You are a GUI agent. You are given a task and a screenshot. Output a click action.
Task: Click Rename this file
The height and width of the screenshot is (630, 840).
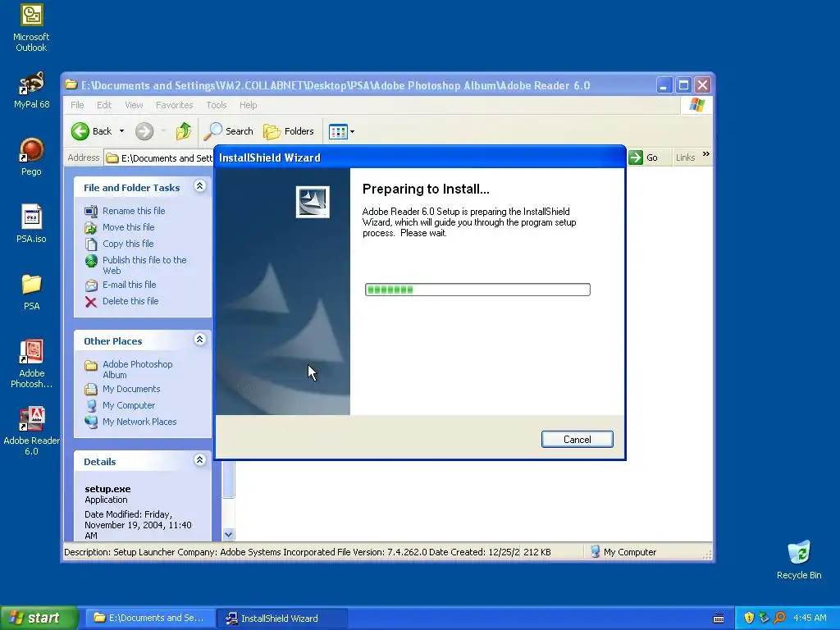(x=134, y=211)
